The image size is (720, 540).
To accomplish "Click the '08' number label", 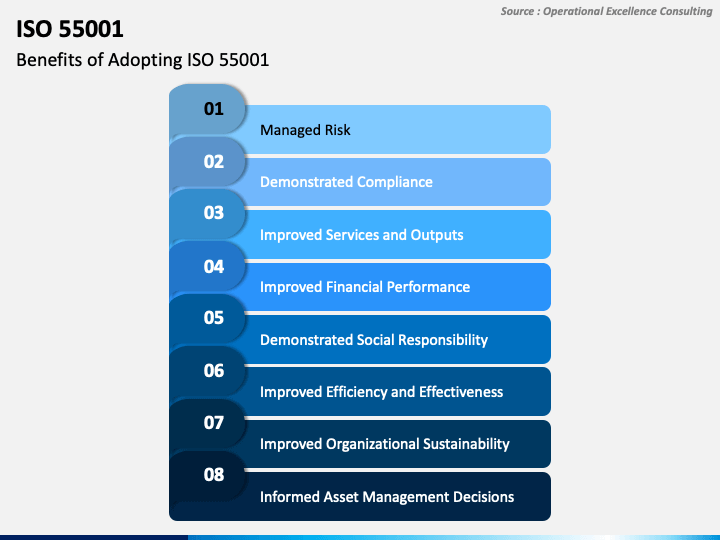I will pyautogui.click(x=214, y=474).
